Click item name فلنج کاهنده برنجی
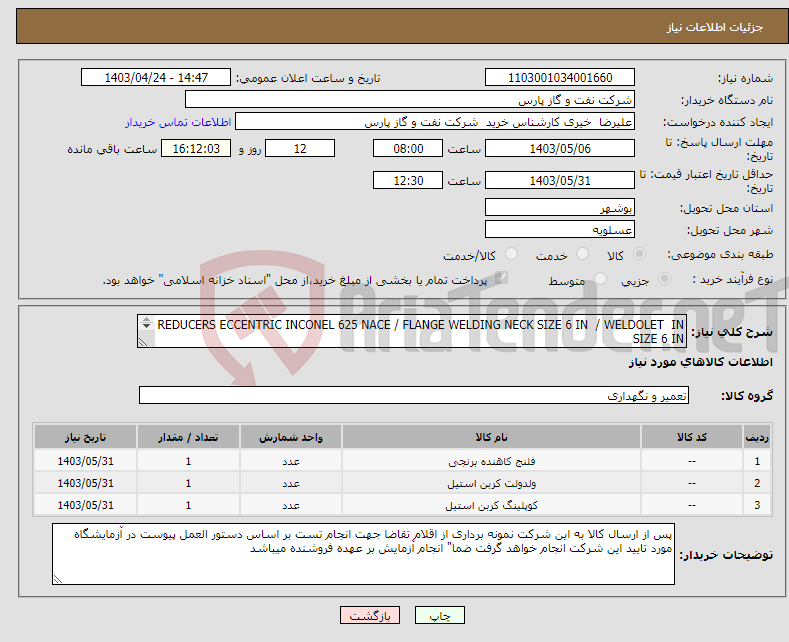This screenshot has height=642, width=789. (491, 461)
